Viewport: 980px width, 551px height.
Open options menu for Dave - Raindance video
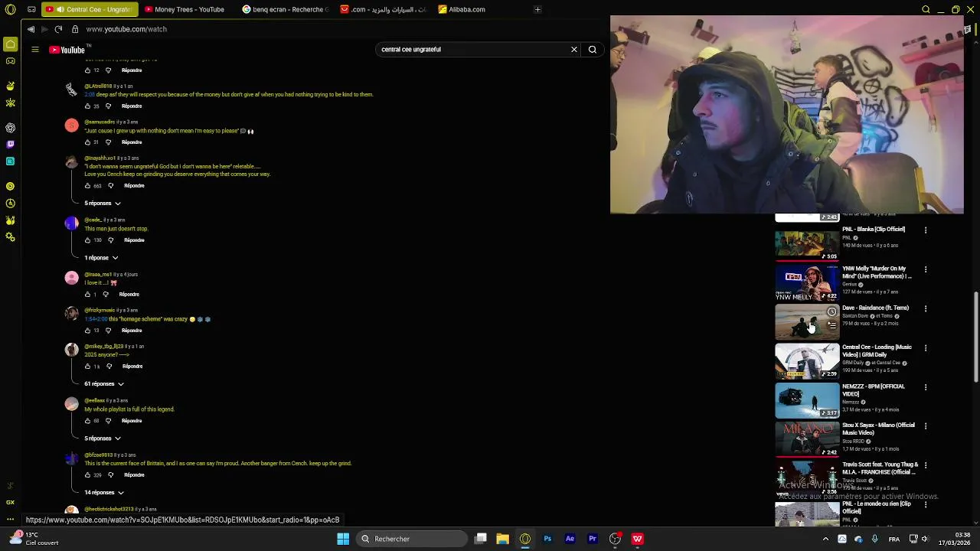pos(926,309)
